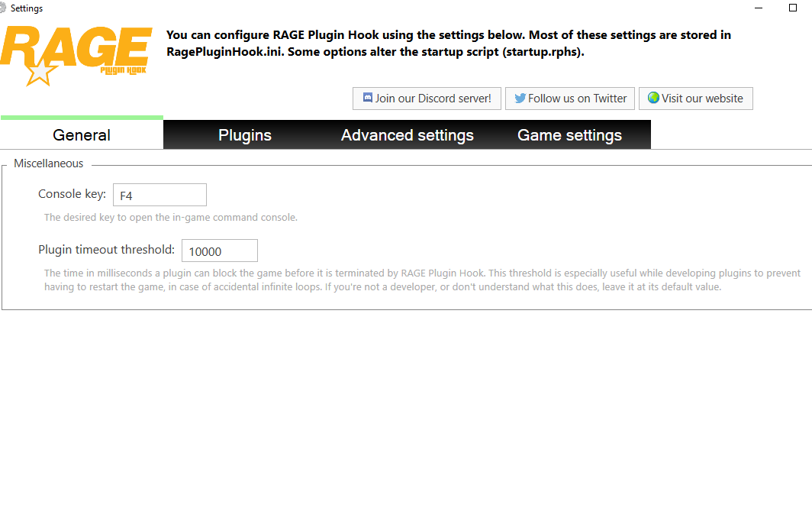The height and width of the screenshot is (524, 812).
Task: Click the Plugin timeout threshold field
Action: tap(220, 251)
